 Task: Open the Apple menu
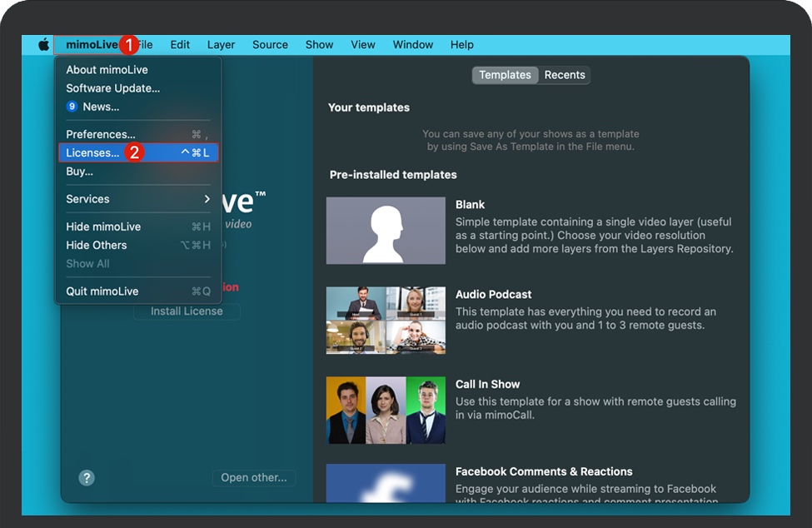44,45
